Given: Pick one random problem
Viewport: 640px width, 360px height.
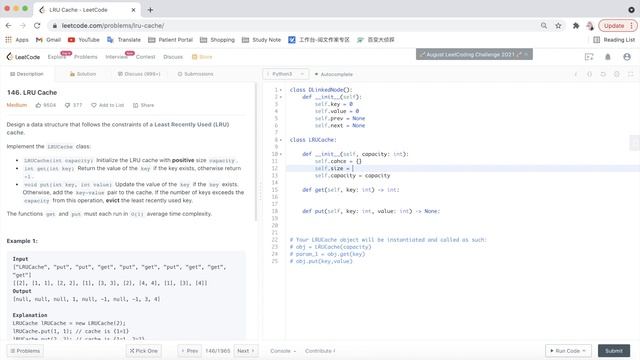Looking at the screenshot, I should tap(144, 351).
